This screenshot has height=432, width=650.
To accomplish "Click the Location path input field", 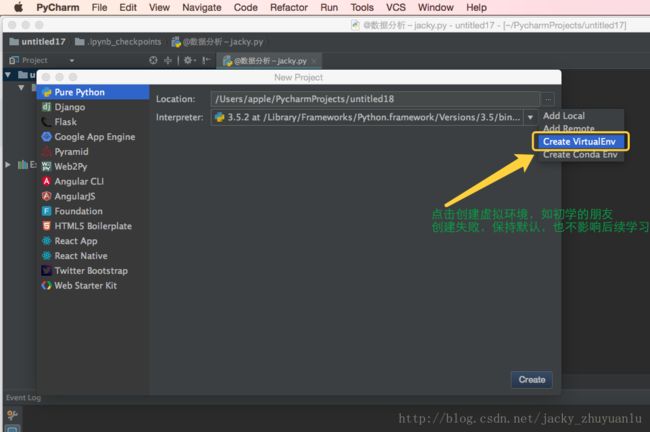I will coord(375,99).
